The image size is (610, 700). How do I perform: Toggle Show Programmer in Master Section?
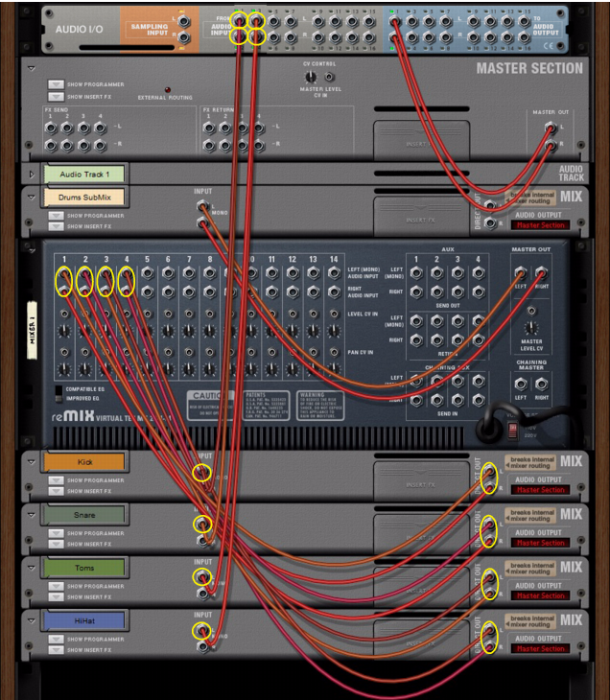tap(56, 84)
